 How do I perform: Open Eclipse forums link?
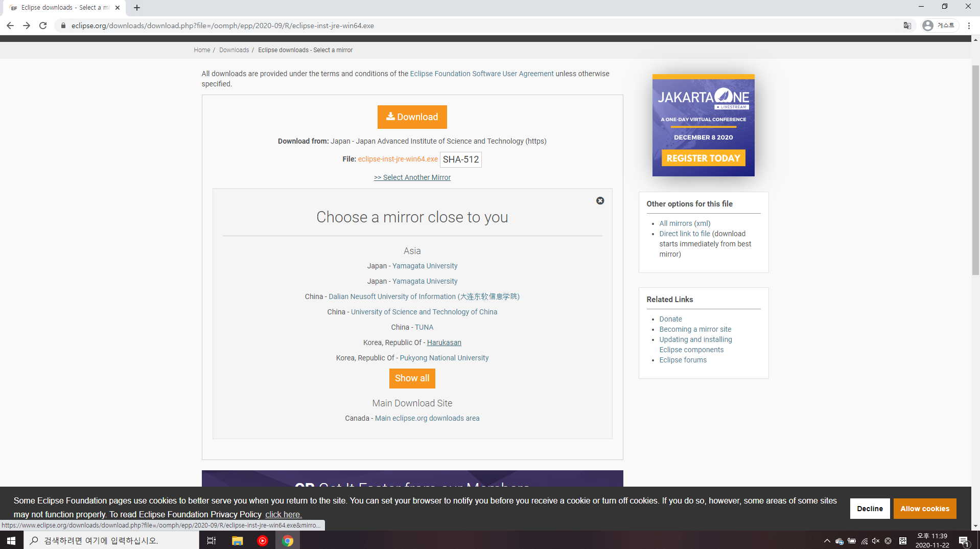pos(683,360)
